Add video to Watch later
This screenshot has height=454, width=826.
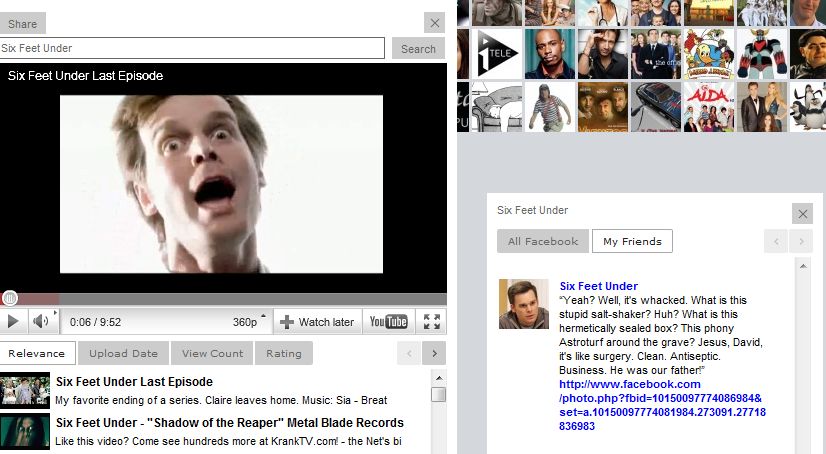click(x=317, y=322)
